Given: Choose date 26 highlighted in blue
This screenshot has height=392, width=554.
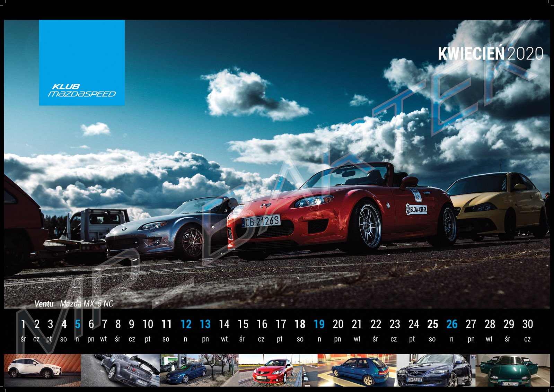Looking at the screenshot, I should click(x=452, y=324).
